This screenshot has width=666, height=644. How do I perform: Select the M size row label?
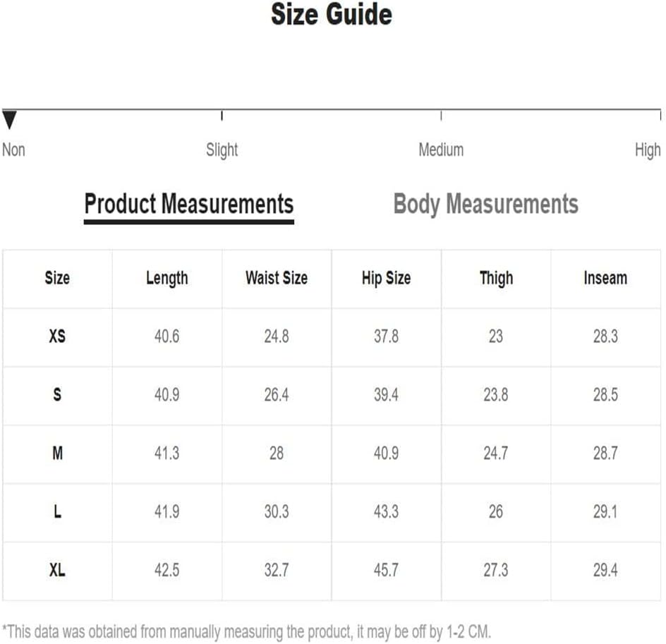coord(57,453)
